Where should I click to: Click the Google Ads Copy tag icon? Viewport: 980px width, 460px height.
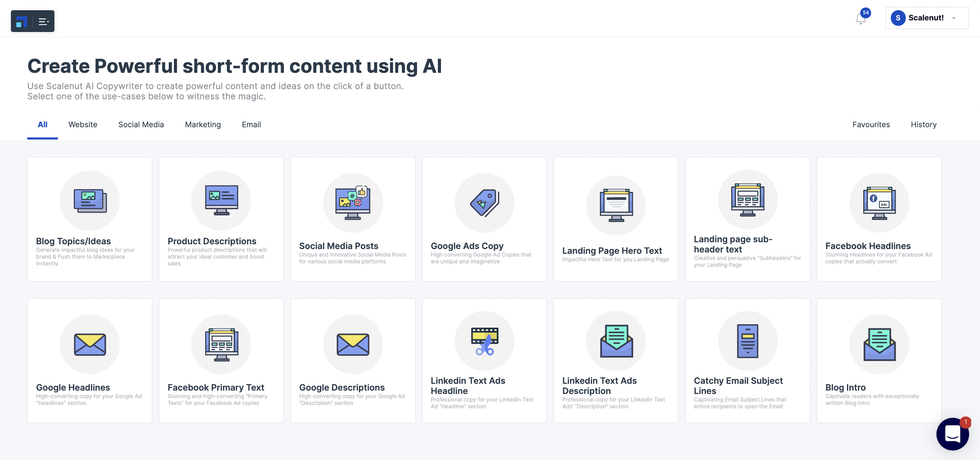pos(484,203)
